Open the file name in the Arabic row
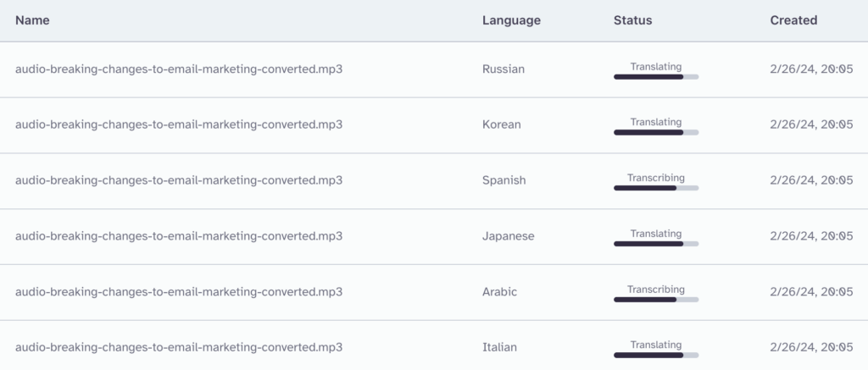Viewport: 868px width, 370px height. (x=179, y=292)
